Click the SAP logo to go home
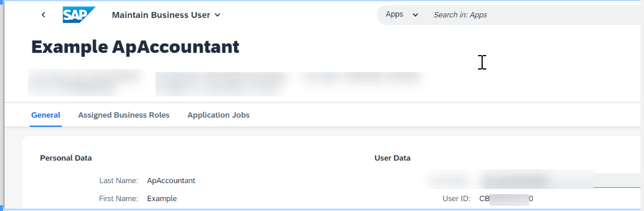 [x=79, y=14]
